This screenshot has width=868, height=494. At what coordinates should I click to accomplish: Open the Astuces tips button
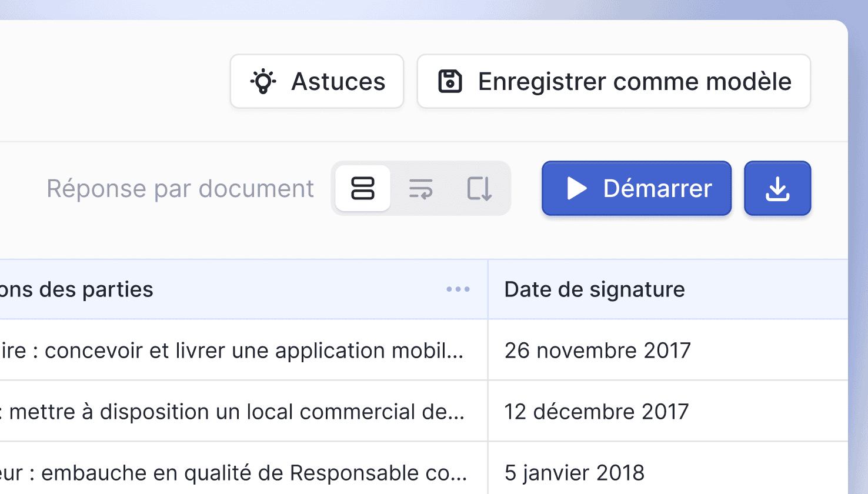click(x=317, y=82)
